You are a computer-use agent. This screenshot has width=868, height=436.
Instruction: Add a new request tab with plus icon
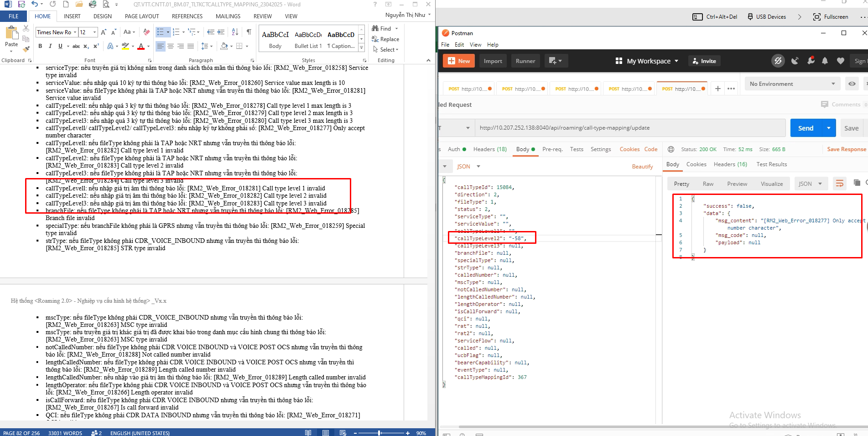click(717, 89)
